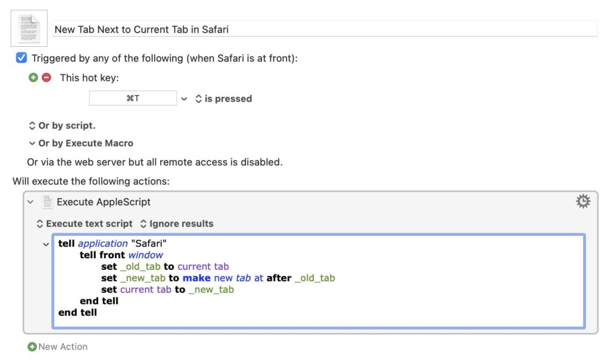Image resolution: width=609 pixels, height=364 pixels.
Task: Click the ⌘T hot key field
Action: pyautogui.click(x=133, y=98)
